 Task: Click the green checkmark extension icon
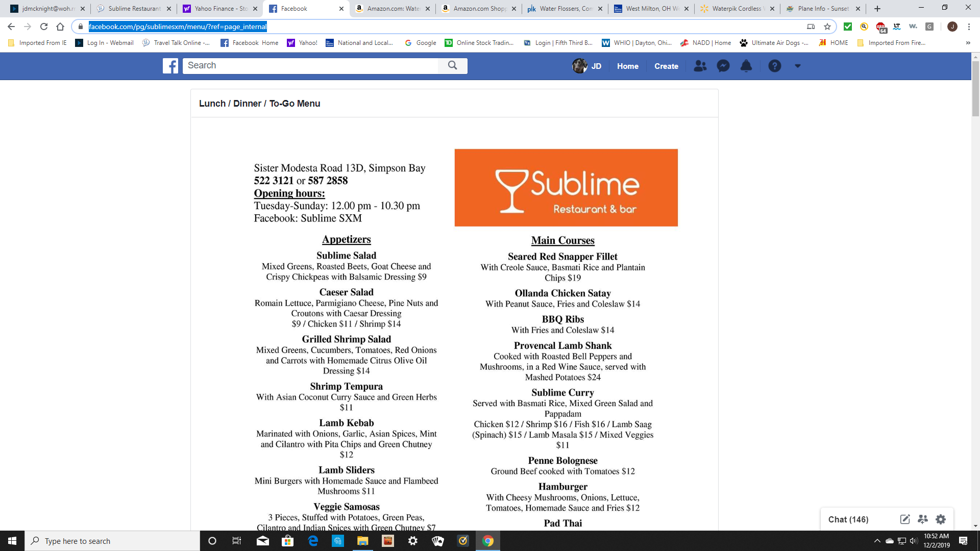(848, 27)
